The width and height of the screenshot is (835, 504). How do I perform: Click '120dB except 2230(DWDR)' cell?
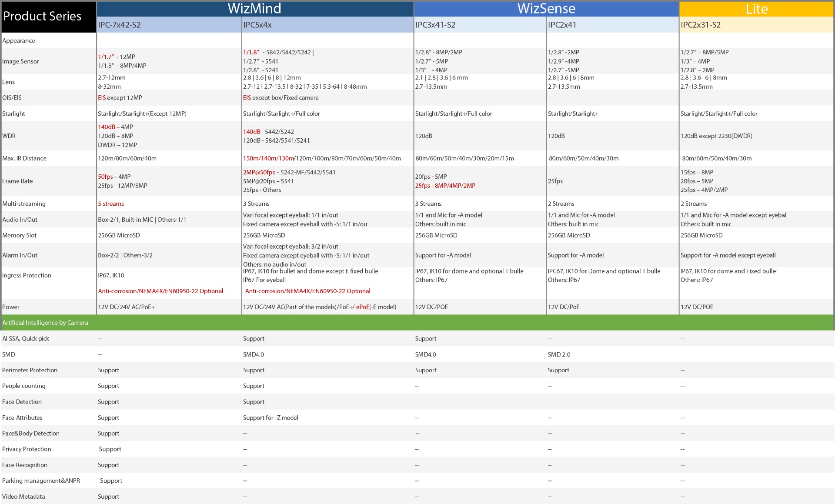[x=716, y=136]
